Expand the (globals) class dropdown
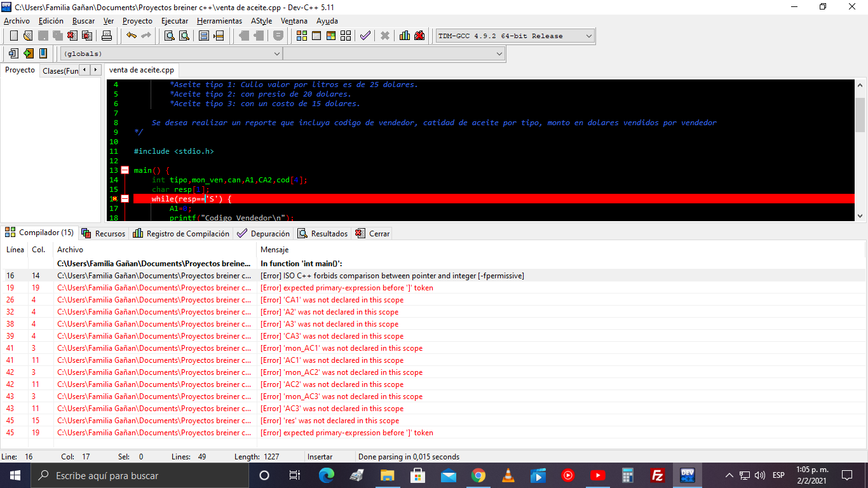Viewport: 868px width, 488px height. pos(276,54)
